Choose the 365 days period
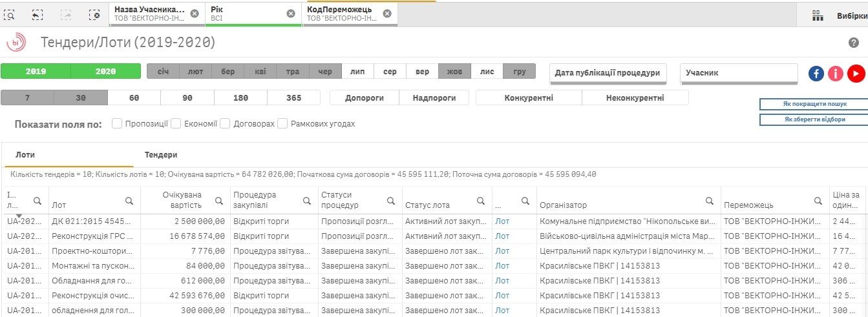 (293, 98)
